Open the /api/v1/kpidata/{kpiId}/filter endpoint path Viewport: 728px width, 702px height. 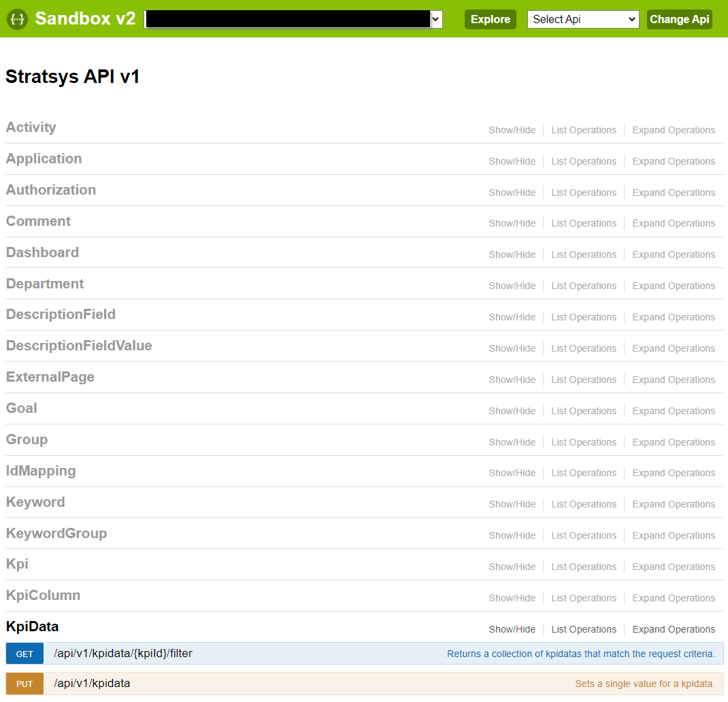[x=123, y=654]
